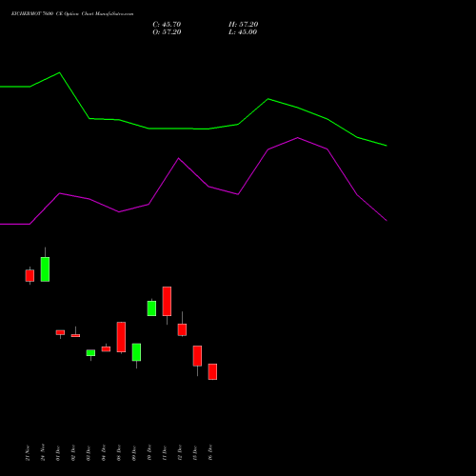Select the 12 Dec date label
The image size is (476, 476).
click(x=180, y=453)
